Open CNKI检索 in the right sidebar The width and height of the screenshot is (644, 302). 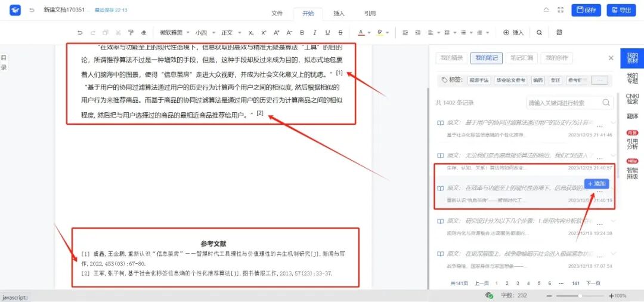point(632,98)
